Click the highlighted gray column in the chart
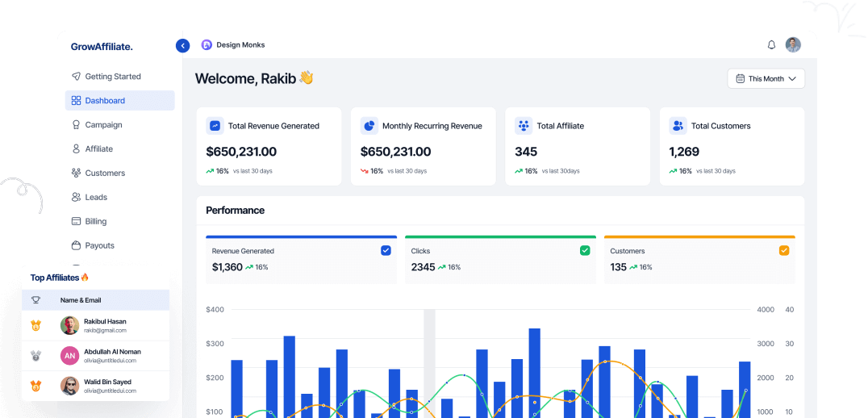This screenshot has width=868, height=418. [x=429, y=363]
